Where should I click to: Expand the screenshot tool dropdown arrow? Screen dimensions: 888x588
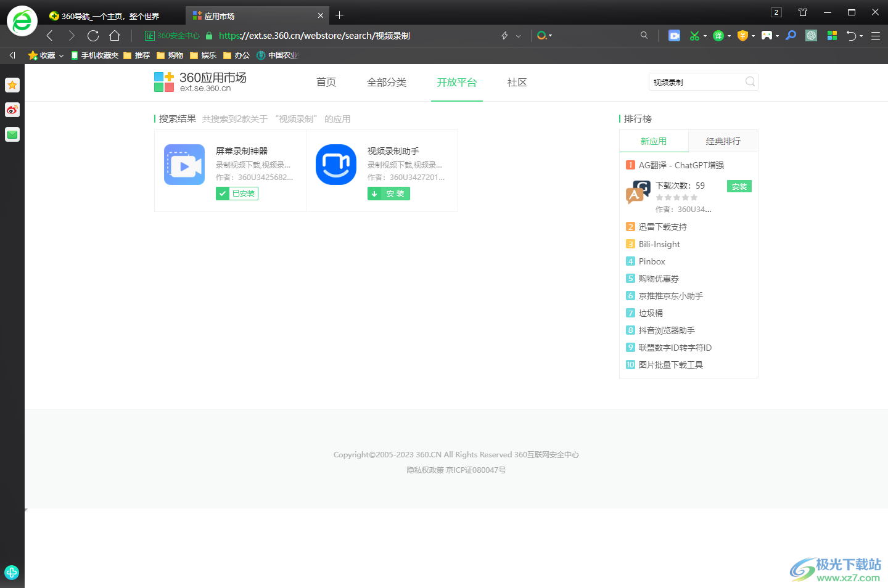tap(705, 36)
